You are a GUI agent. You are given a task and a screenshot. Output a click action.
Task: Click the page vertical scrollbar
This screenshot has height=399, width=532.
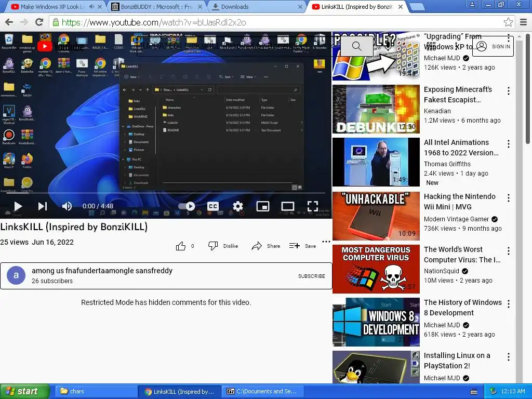pyautogui.click(x=528, y=88)
